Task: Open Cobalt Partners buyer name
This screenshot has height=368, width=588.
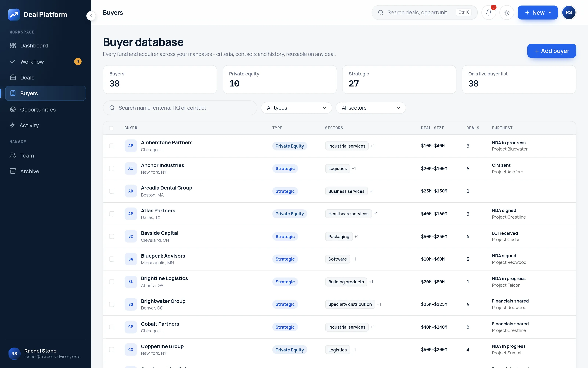Action: pos(160,324)
